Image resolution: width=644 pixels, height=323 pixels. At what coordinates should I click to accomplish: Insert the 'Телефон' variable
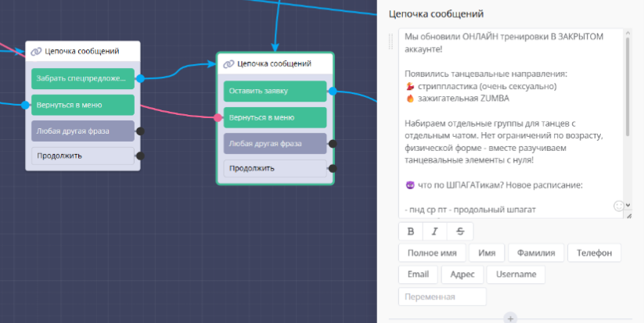pos(594,253)
